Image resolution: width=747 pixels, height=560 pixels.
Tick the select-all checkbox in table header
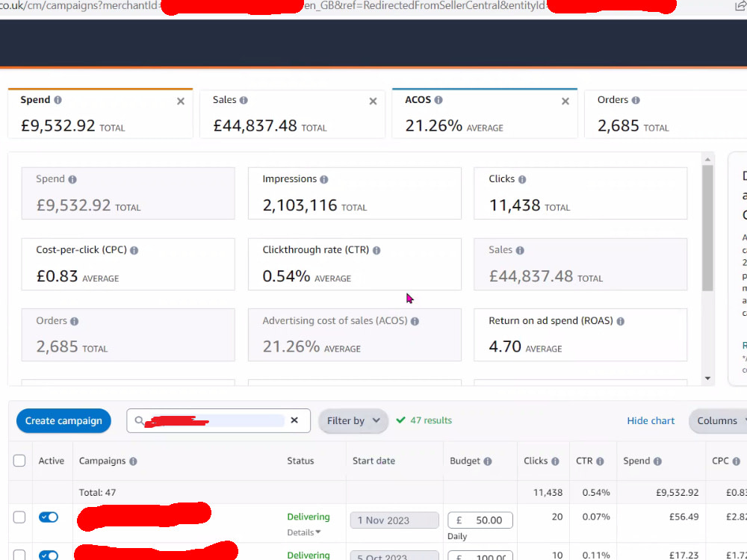coord(19,461)
